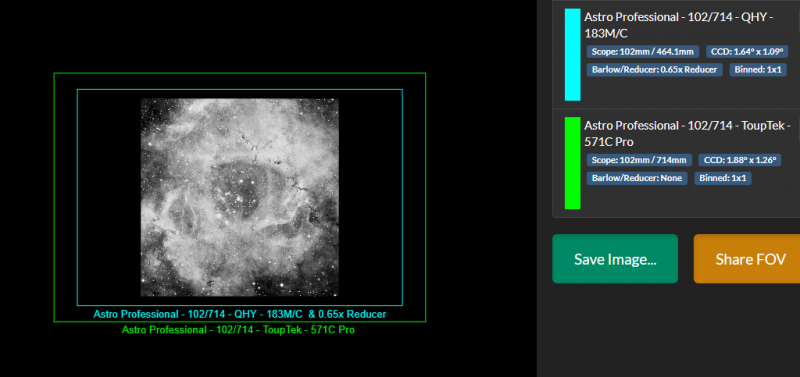
Task: Click the Save Image button
Action: (615, 259)
